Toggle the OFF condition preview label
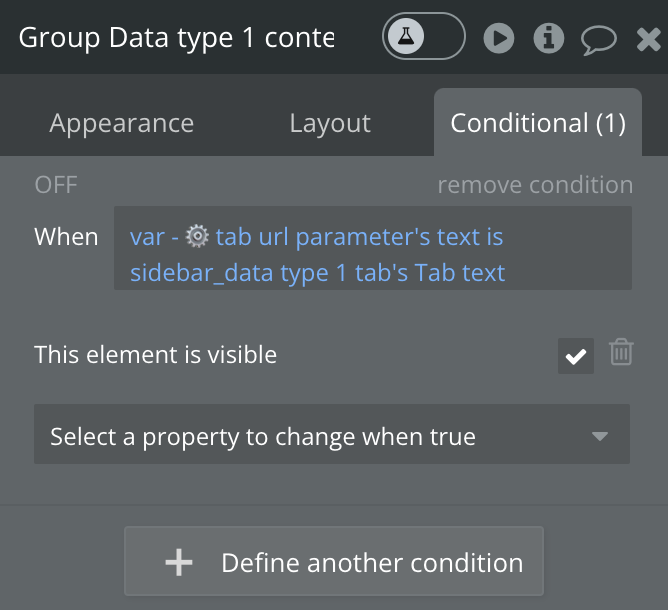The height and width of the screenshot is (610, 668). (x=56, y=185)
